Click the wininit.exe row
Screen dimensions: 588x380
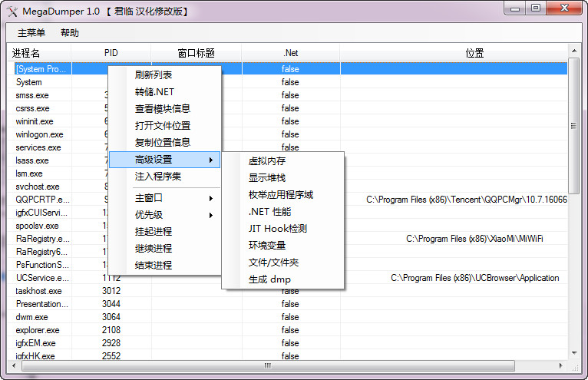35,121
